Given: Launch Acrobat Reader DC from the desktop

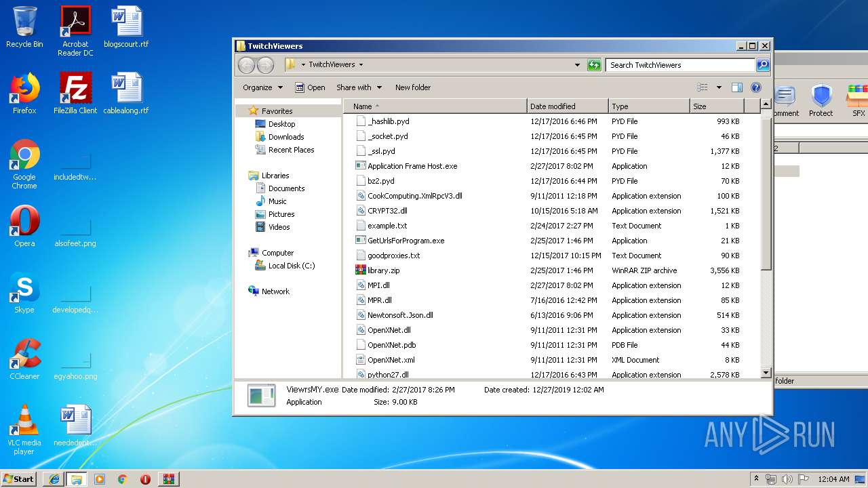Looking at the screenshot, I should coord(75,31).
